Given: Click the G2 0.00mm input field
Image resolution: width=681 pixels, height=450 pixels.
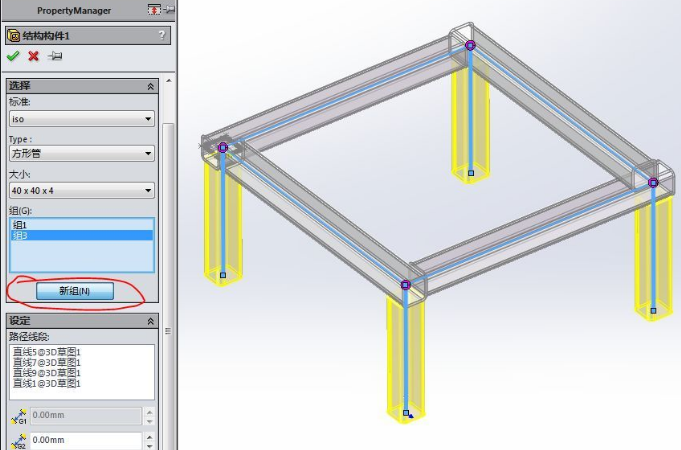Looking at the screenshot, I should tap(86, 440).
